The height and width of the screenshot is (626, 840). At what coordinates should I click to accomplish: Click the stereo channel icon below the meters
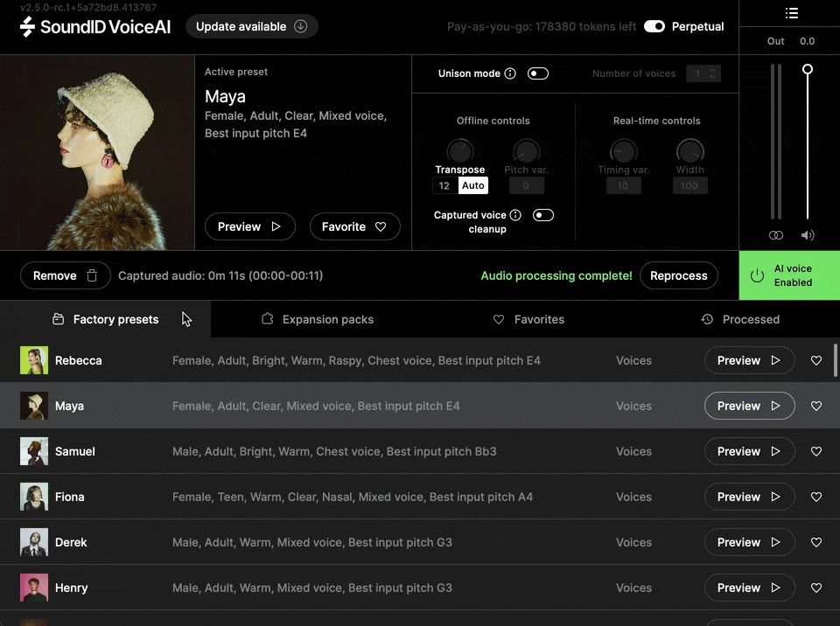pos(776,234)
